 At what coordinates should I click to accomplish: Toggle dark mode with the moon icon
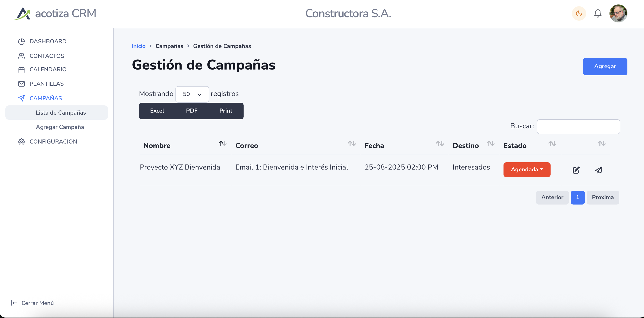[579, 13]
